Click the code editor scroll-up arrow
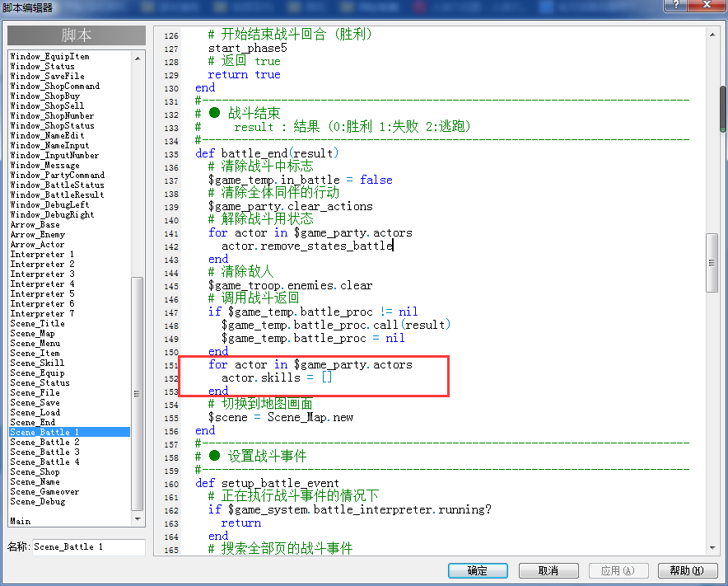The height and width of the screenshot is (586, 728). [x=712, y=35]
